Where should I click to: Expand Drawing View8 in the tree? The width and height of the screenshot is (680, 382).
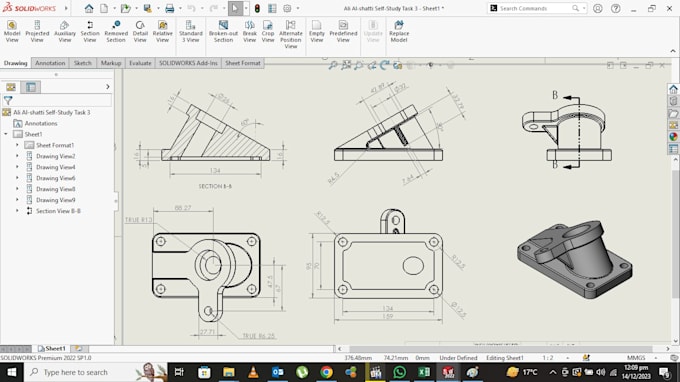17,189
